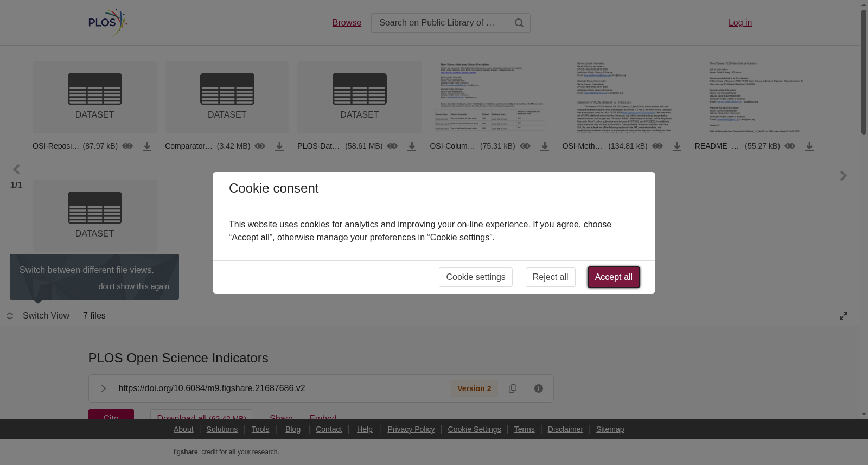Open footer Blog link
The height and width of the screenshot is (465, 868).
pos(293,429)
